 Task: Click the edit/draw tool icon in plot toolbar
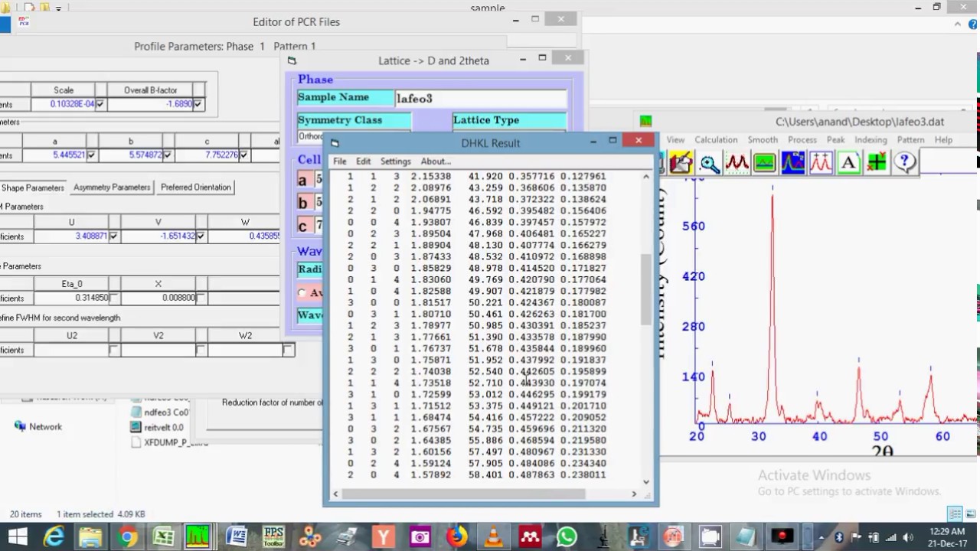[x=681, y=162]
